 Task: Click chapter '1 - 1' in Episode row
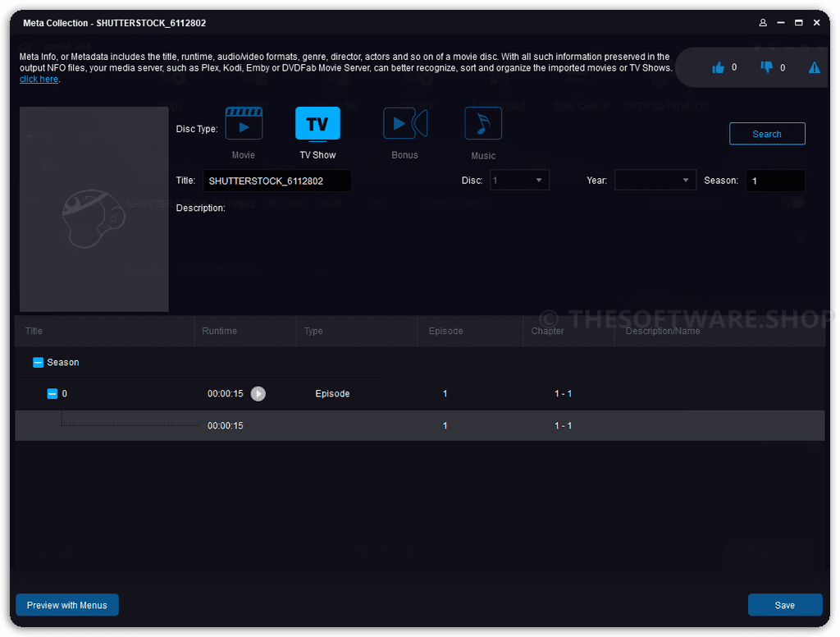[563, 393]
